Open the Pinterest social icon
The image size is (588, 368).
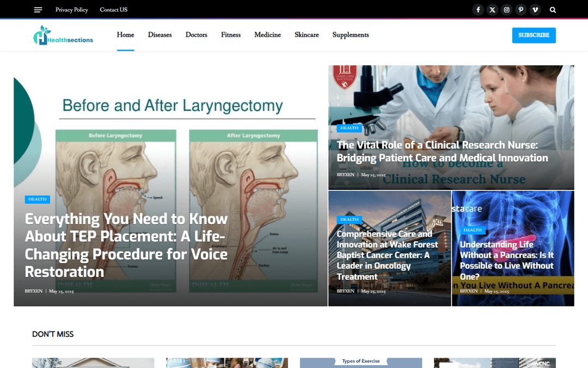click(x=521, y=10)
